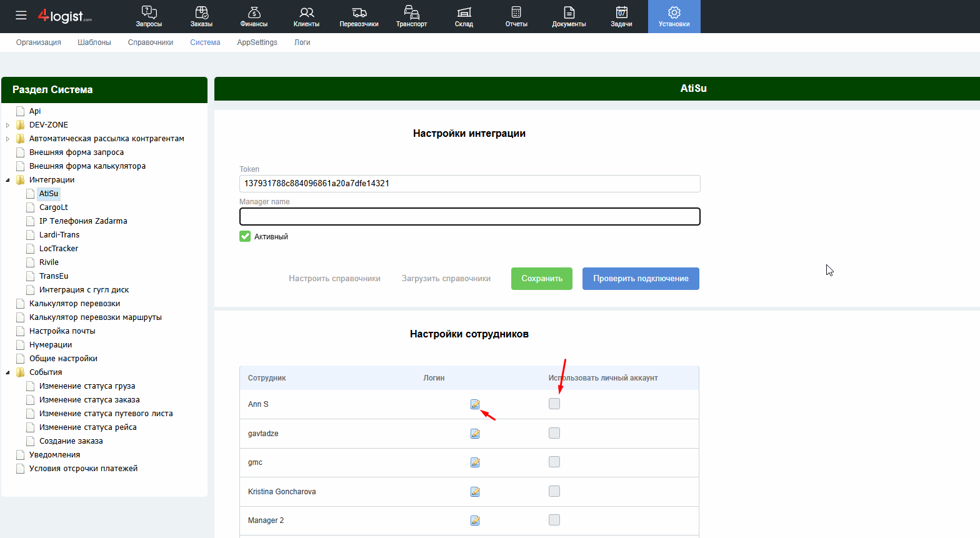
Task: Collapse the Интеграции tree node
Action: [8, 180]
